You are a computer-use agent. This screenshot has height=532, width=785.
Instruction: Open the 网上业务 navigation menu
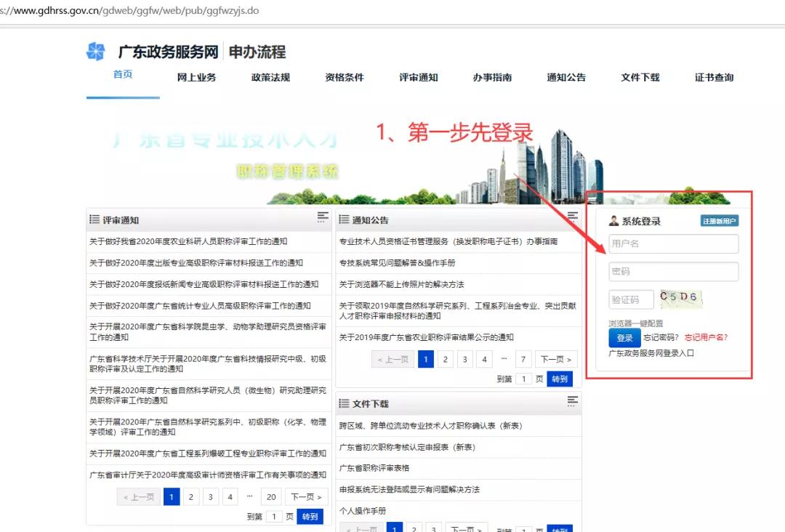click(196, 78)
